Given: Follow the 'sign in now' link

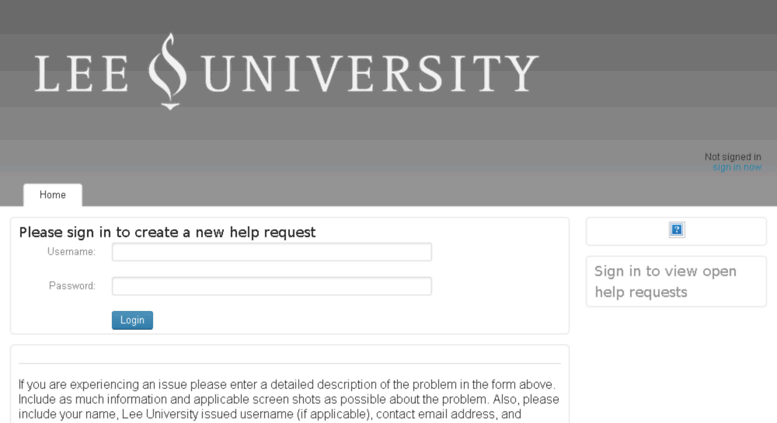Looking at the screenshot, I should click(737, 167).
